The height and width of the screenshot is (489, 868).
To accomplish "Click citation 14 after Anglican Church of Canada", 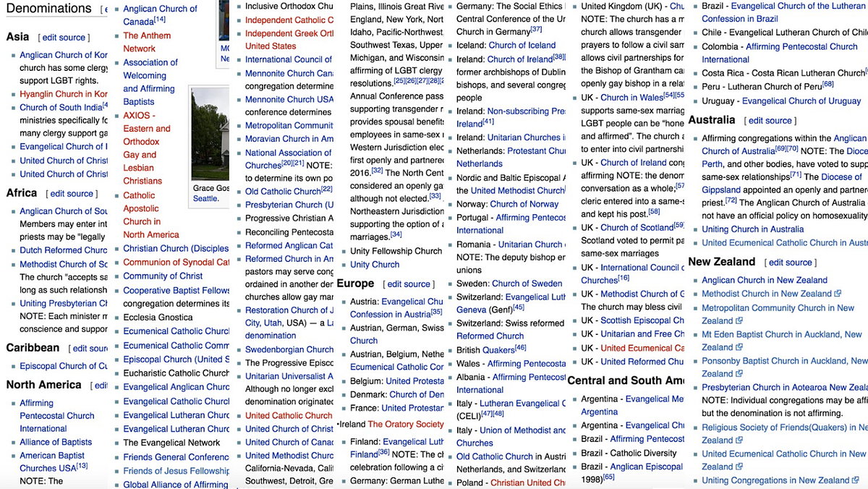I will pyautogui.click(x=160, y=19).
